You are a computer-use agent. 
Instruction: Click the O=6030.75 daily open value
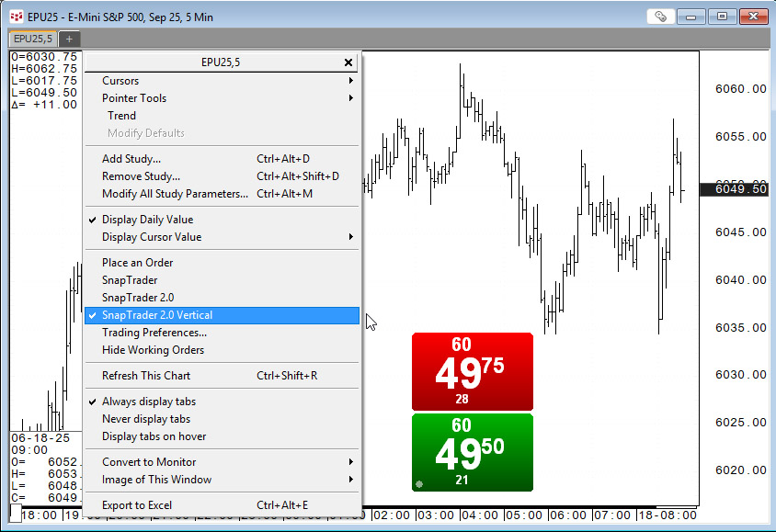44,57
